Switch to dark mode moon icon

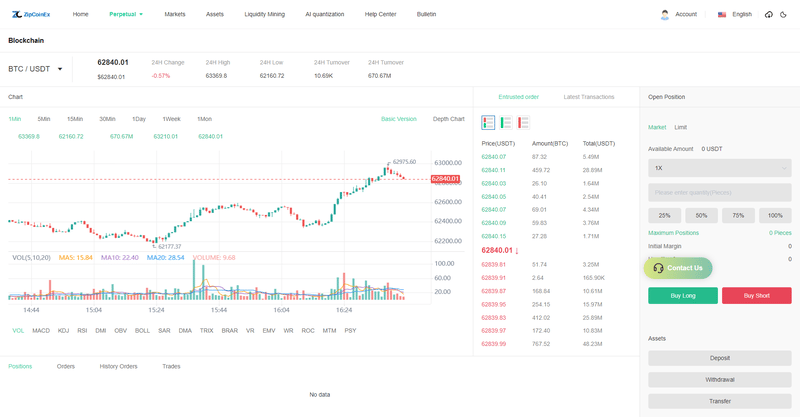click(x=785, y=14)
